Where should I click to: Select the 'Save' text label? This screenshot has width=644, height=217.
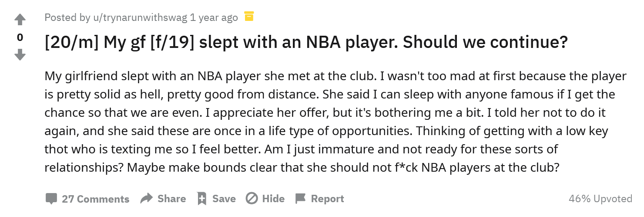[x=224, y=199]
